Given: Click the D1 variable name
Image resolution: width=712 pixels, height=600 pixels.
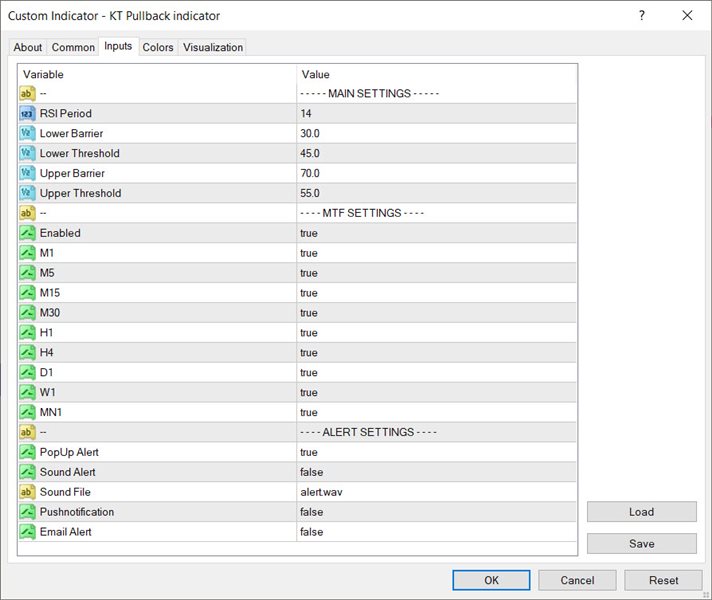Looking at the screenshot, I should (x=46, y=372).
